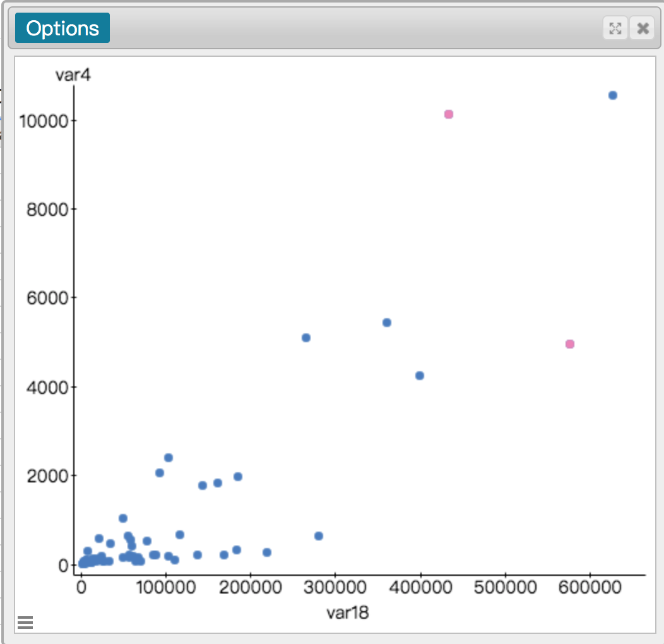Image resolution: width=664 pixels, height=644 pixels.
Task: Select the pink point near 10000 on var4
Action: click(x=449, y=114)
